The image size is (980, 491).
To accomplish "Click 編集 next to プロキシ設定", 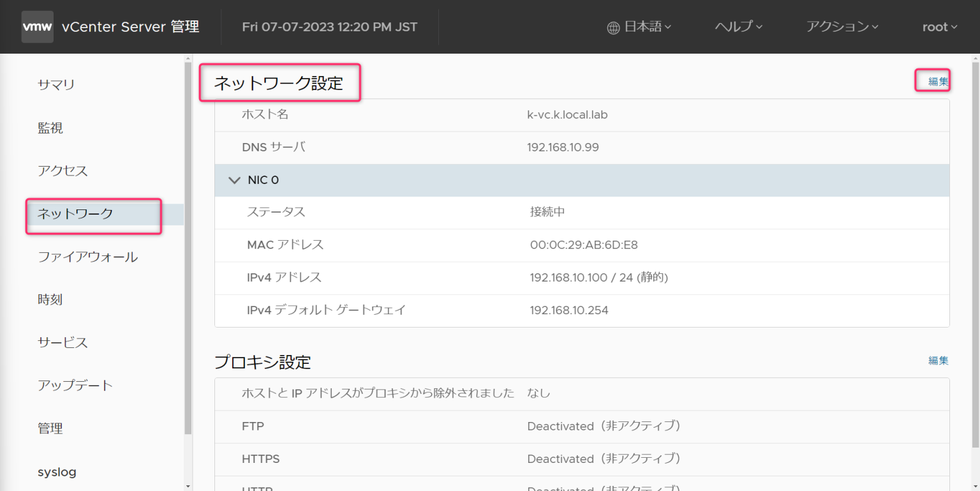I will click(x=939, y=360).
